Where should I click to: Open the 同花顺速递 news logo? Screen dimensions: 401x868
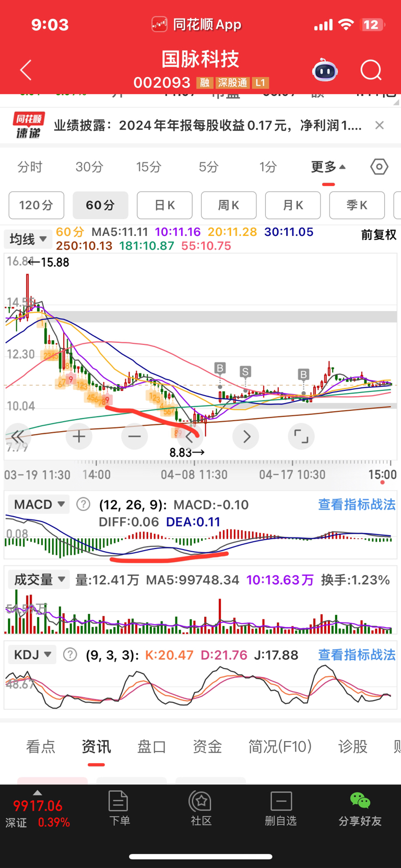(29, 125)
